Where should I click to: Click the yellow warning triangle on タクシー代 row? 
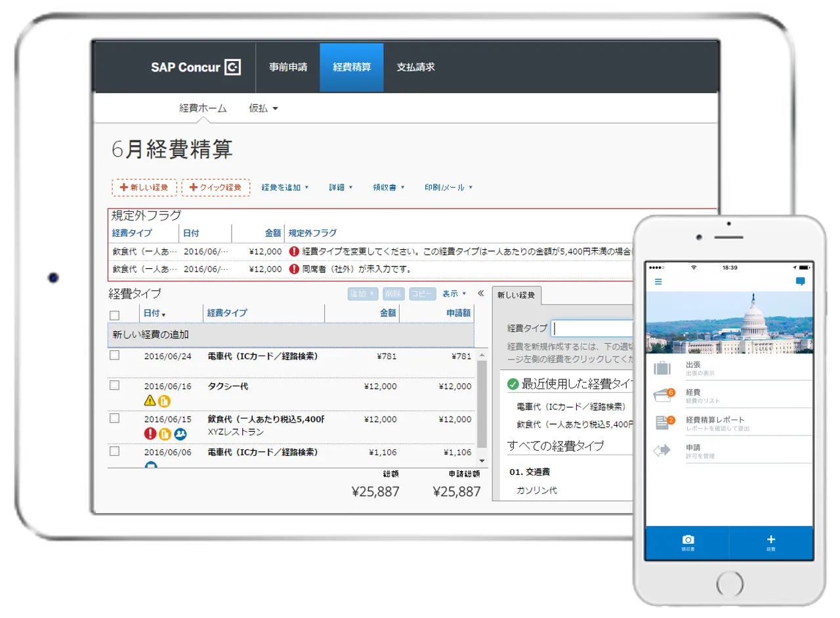pyautogui.click(x=150, y=401)
